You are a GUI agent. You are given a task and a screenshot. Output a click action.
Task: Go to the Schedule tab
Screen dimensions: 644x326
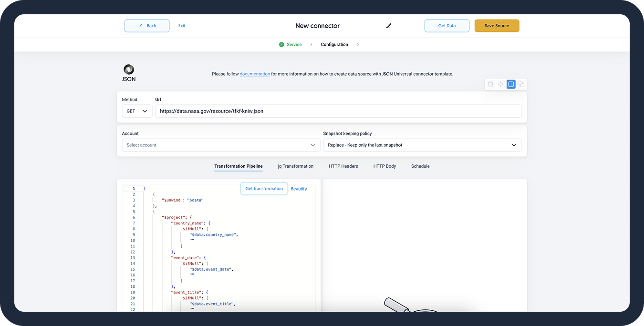coord(420,166)
